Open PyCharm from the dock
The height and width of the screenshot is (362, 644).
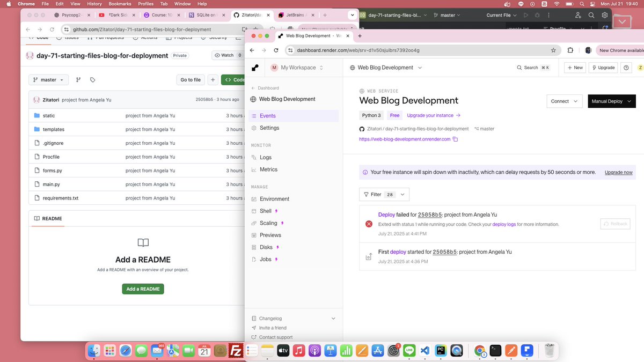click(440, 351)
